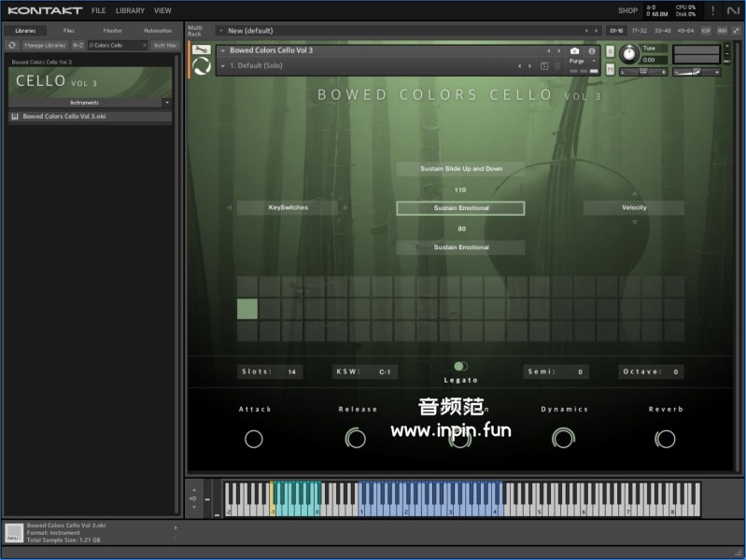Expand the Instruments dropdown arrow in library

click(x=167, y=102)
